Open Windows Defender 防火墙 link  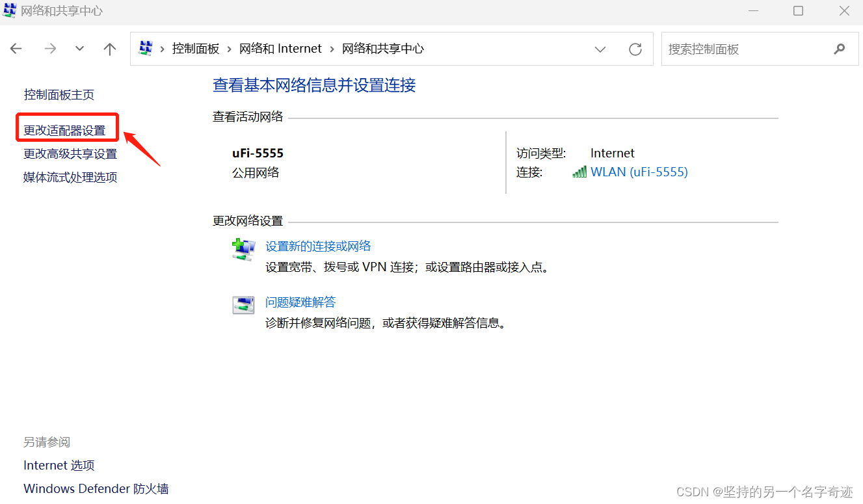pos(96,489)
